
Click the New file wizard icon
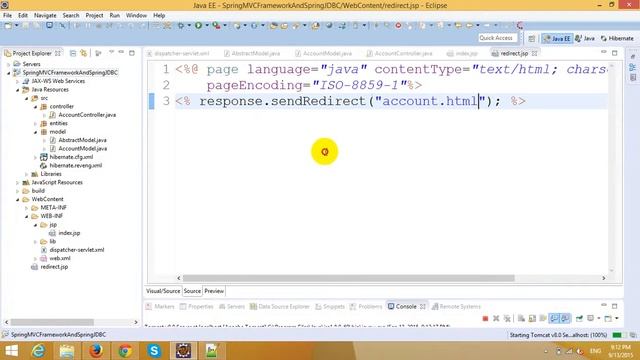click(8, 25)
